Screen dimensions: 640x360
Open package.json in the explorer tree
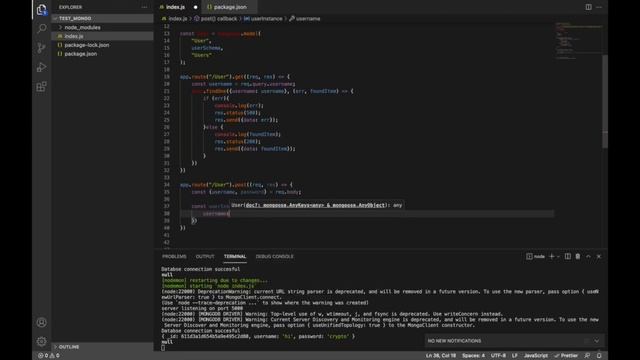102,54
